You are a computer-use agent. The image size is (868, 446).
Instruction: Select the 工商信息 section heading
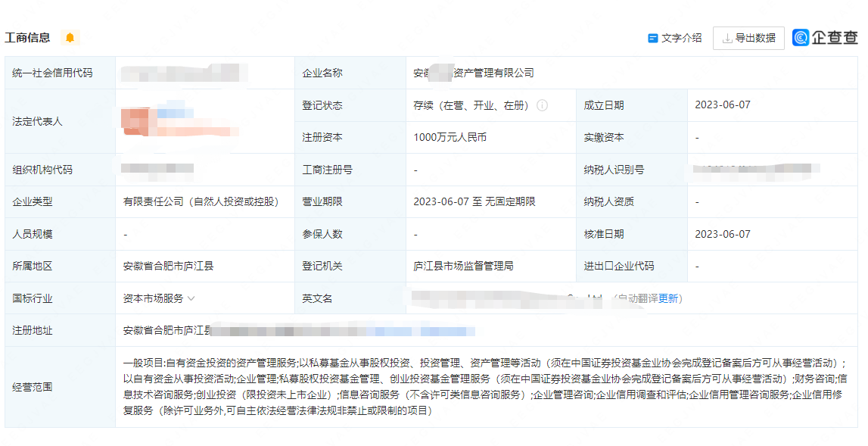pos(27,38)
